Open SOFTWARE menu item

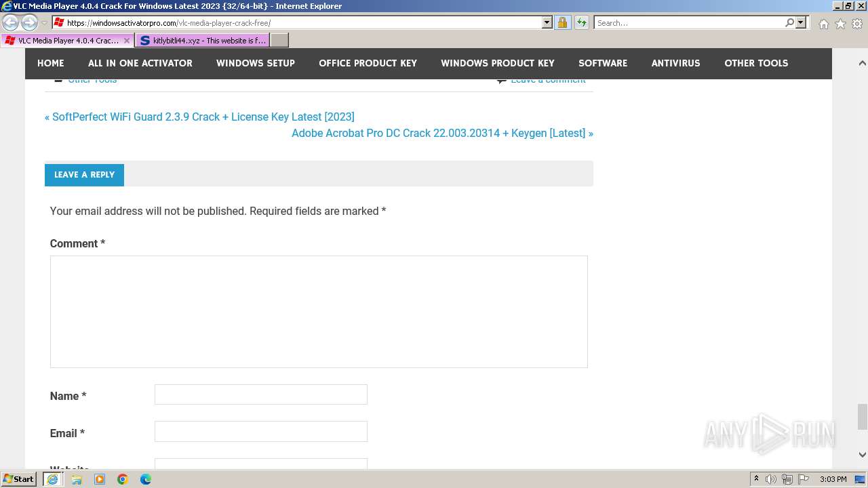[x=603, y=63]
